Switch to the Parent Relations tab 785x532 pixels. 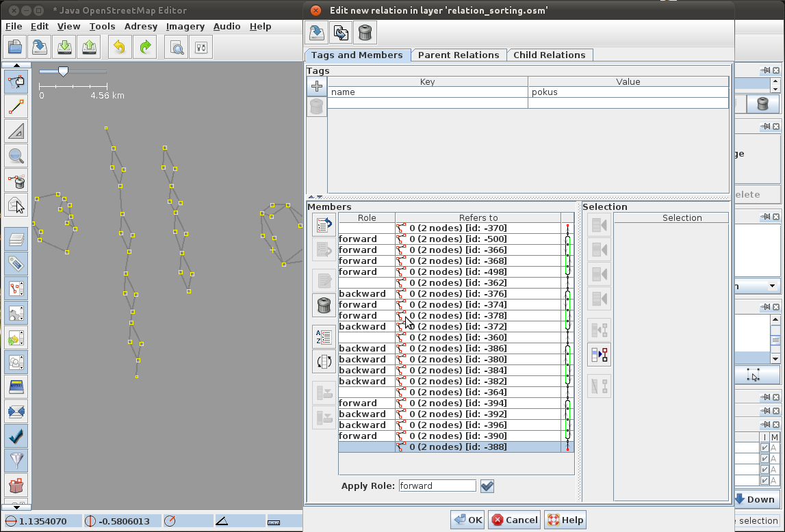pyautogui.click(x=459, y=55)
